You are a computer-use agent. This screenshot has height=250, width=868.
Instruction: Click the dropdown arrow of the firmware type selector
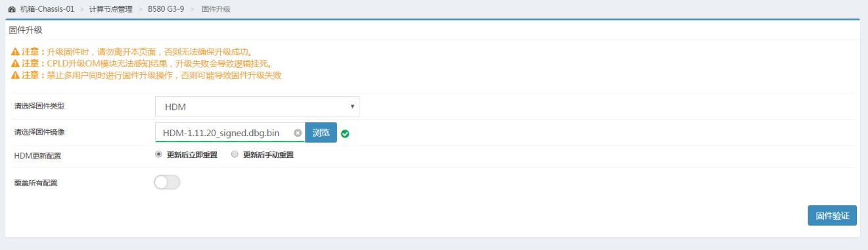pyautogui.click(x=352, y=106)
